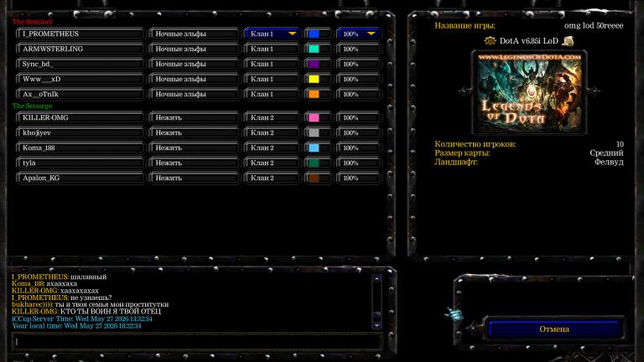Click the landscape value Фелвуд
The image size is (644, 362).
pos(609,162)
